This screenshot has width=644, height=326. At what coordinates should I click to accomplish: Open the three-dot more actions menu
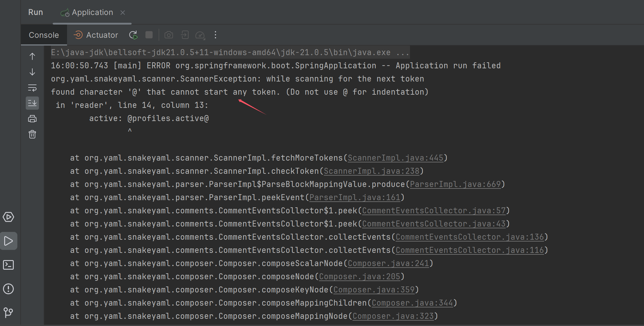[x=215, y=35]
